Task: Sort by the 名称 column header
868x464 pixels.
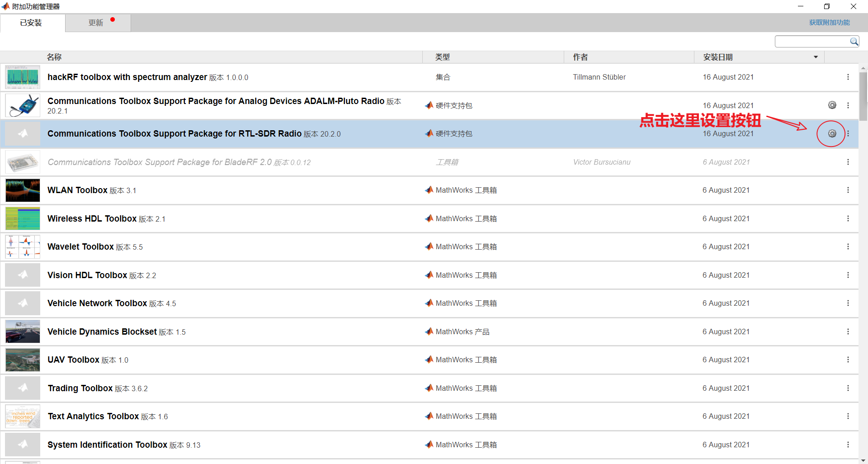Action: tap(54, 57)
